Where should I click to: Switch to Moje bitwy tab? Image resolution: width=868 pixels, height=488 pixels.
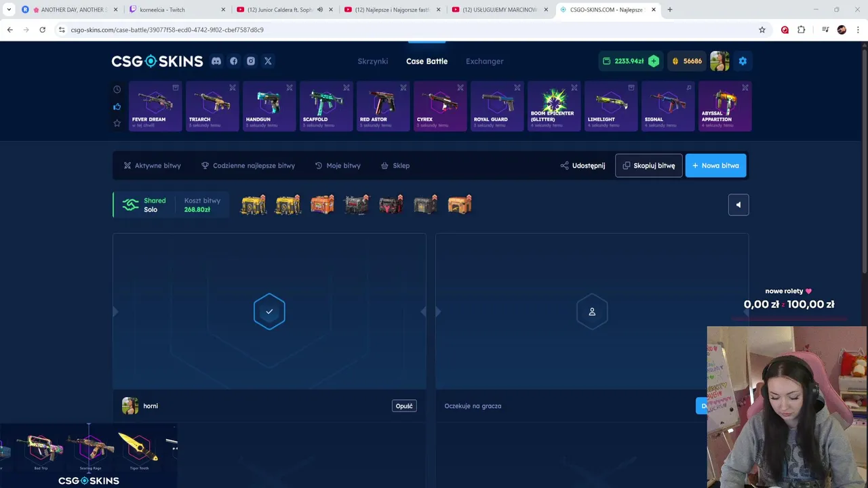point(338,165)
